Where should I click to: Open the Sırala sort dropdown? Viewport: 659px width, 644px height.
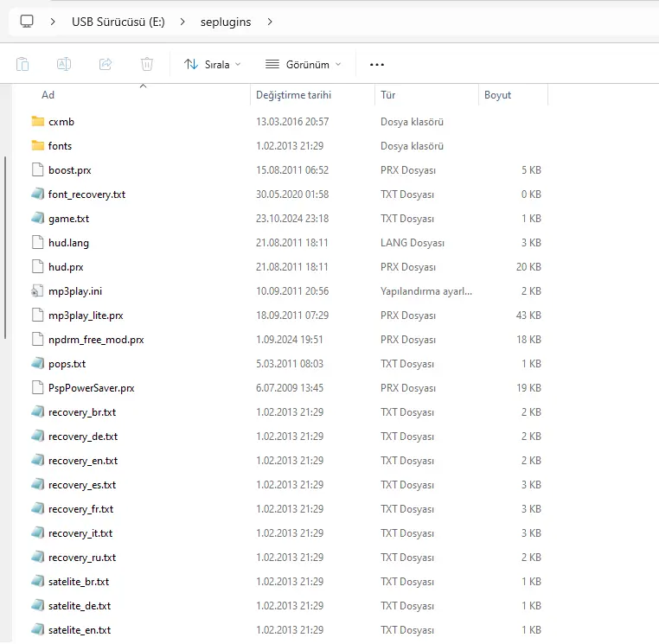(x=213, y=64)
